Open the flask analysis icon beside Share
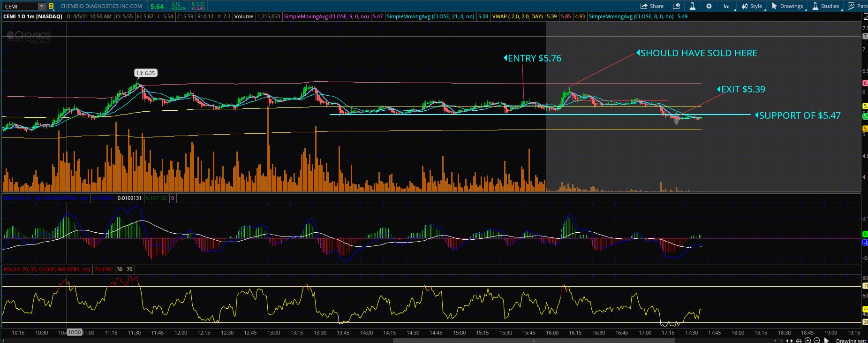The height and width of the screenshot is (343, 868). tap(692, 6)
